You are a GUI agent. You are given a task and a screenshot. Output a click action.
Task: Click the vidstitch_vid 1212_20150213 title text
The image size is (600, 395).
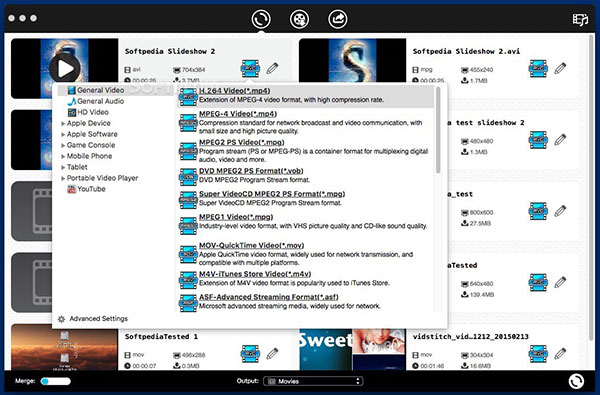click(470, 337)
